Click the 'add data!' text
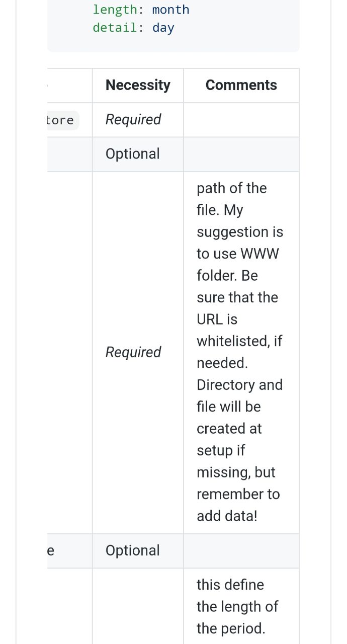 tap(227, 516)
